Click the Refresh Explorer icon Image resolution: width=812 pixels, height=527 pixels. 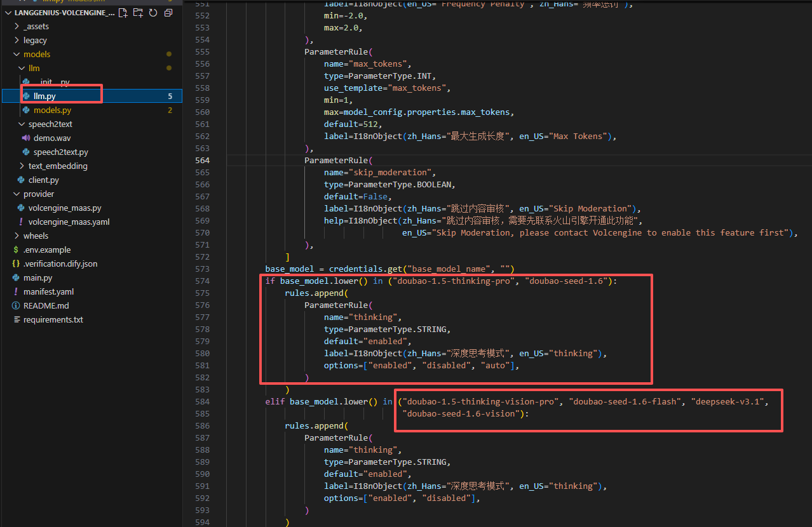[153, 12]
